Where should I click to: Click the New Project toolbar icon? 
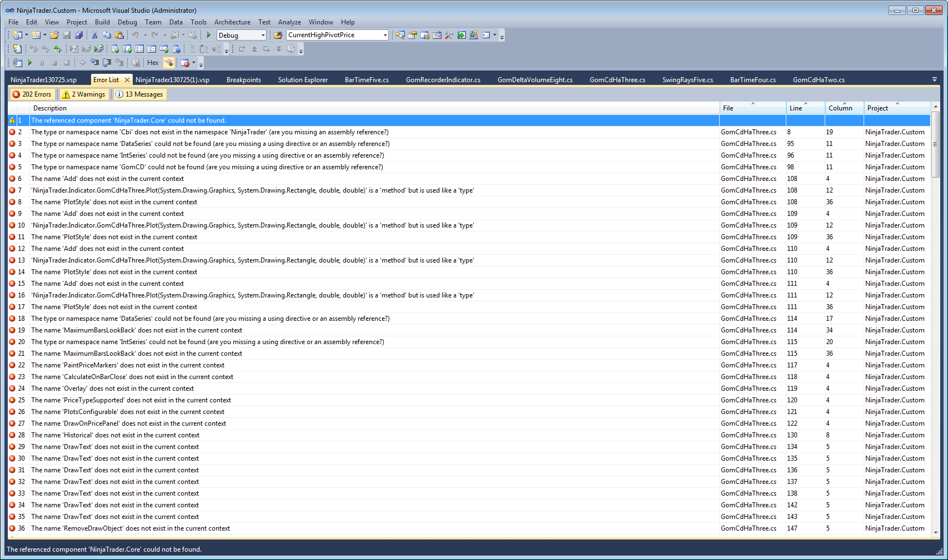17,35
